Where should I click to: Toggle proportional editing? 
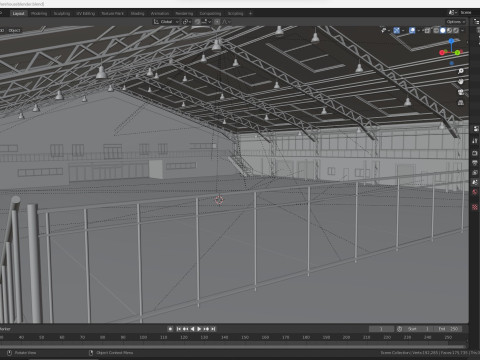(217, 22)
